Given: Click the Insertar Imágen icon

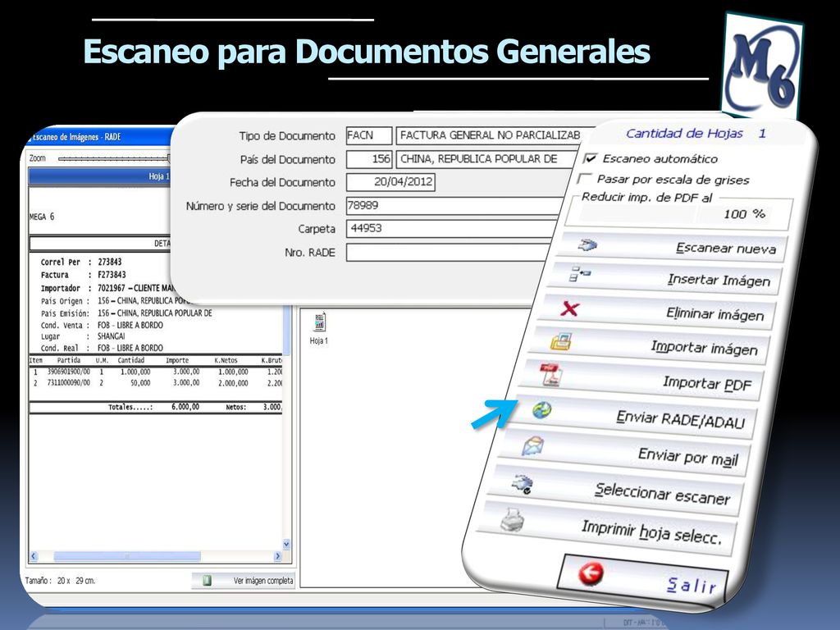Looking at the screenshot, I should [580, 274].
